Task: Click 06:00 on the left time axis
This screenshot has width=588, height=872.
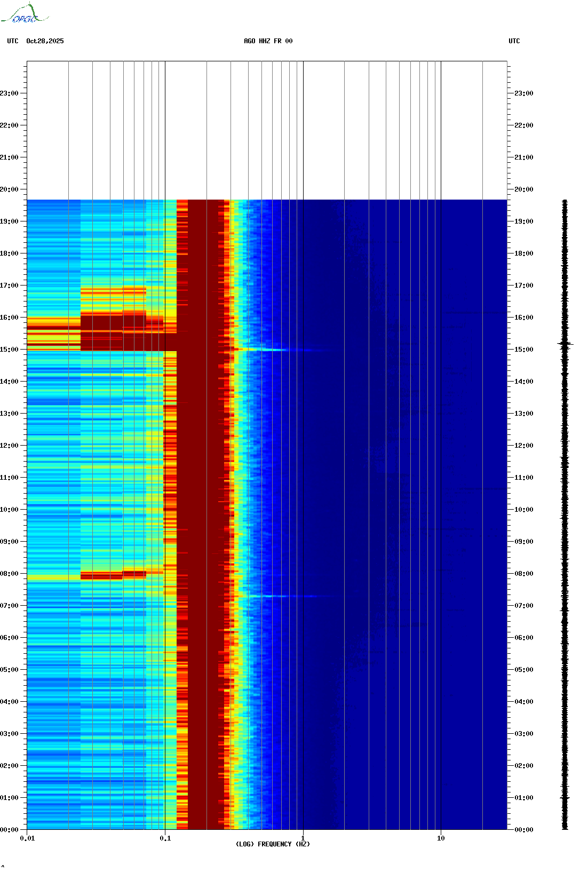Action: 9,638
